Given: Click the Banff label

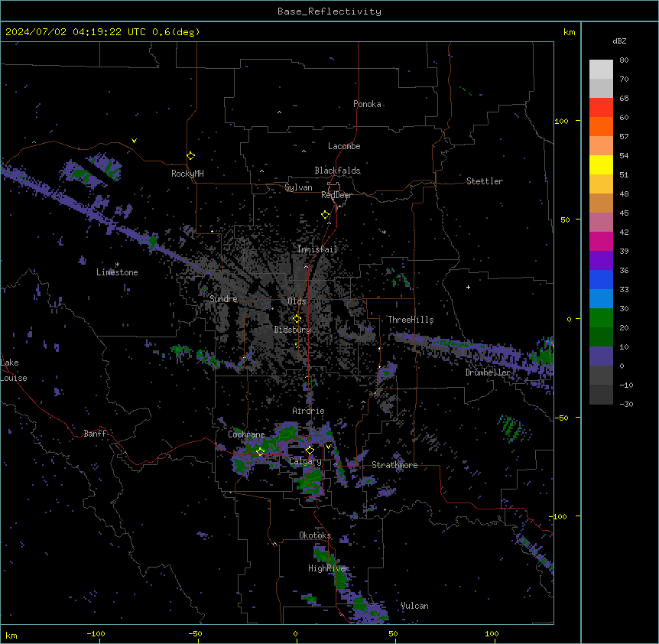Looking at the screenshot, I should coord(95,434).
